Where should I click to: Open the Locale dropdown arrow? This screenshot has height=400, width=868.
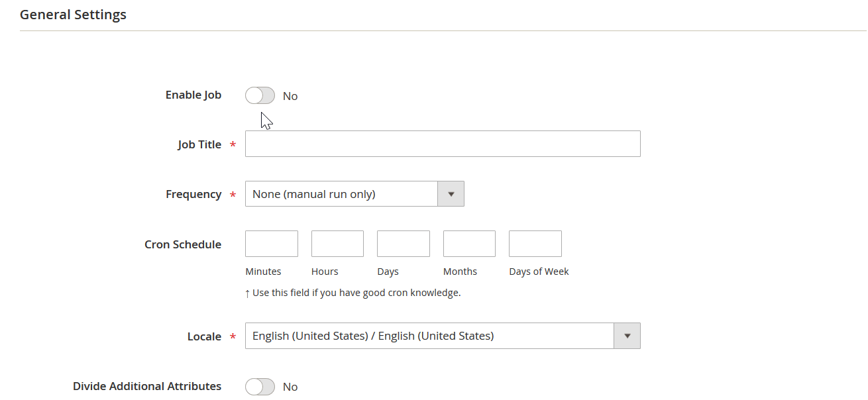tap(627, 336)
